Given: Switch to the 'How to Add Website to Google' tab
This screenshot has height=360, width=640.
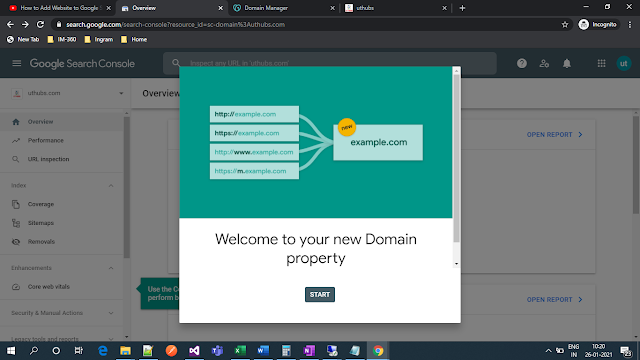Looking at the screenshot, I should point(60,8).
